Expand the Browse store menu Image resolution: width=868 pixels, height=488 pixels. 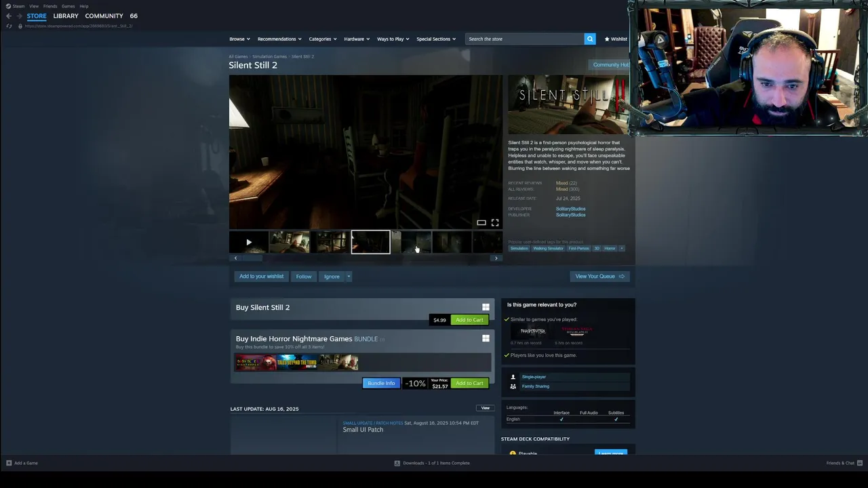(x=239, y=39)
